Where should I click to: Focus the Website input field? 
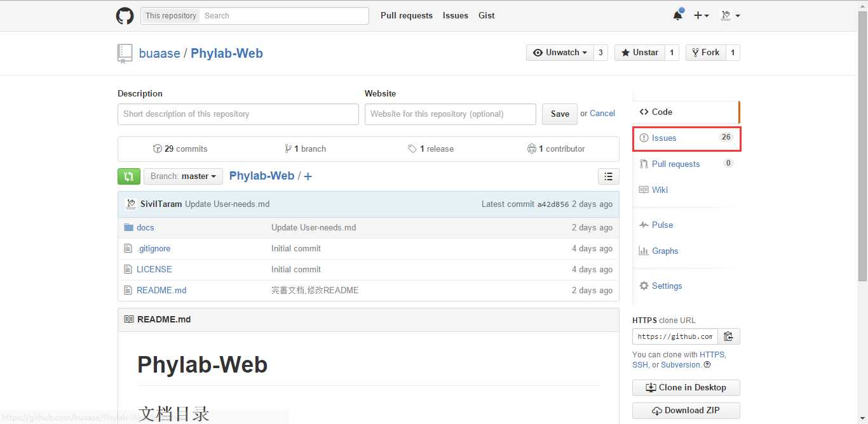[x=451, y=114]
